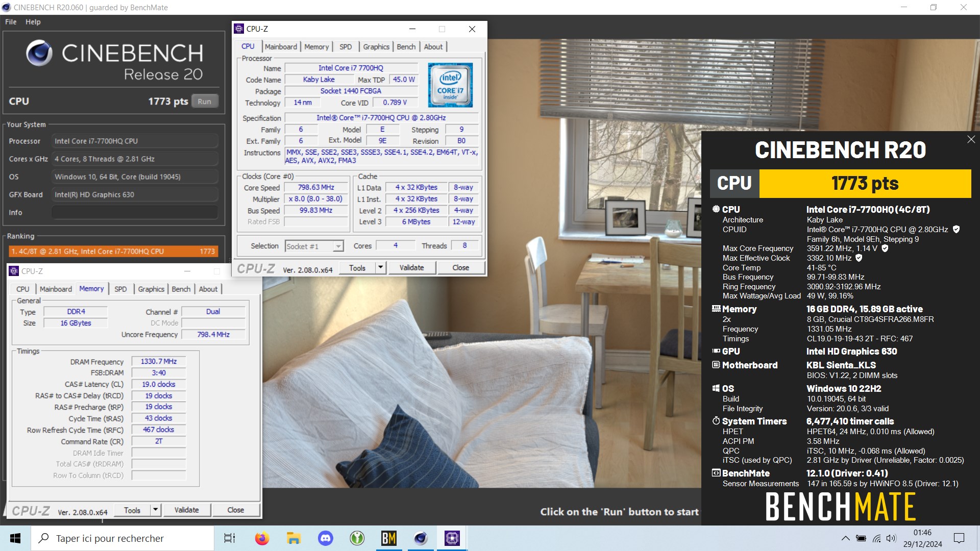This screenshot has width=980, height=551.
Task: Select CPU tab in CPU-Z Memory window
Action: [22, 289]
